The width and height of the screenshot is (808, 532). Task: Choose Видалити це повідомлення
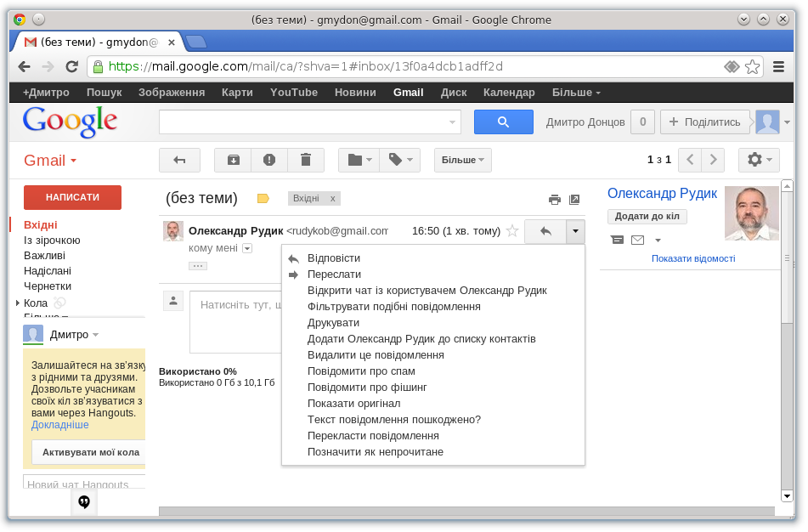376,355
